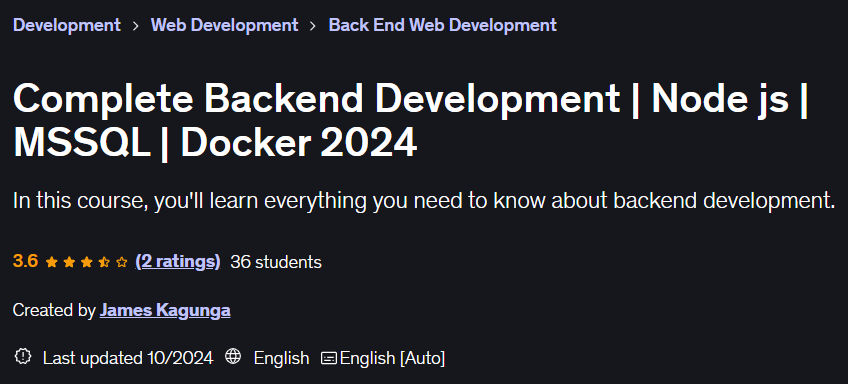Click the course subtitle description

[x=424, y=201]
